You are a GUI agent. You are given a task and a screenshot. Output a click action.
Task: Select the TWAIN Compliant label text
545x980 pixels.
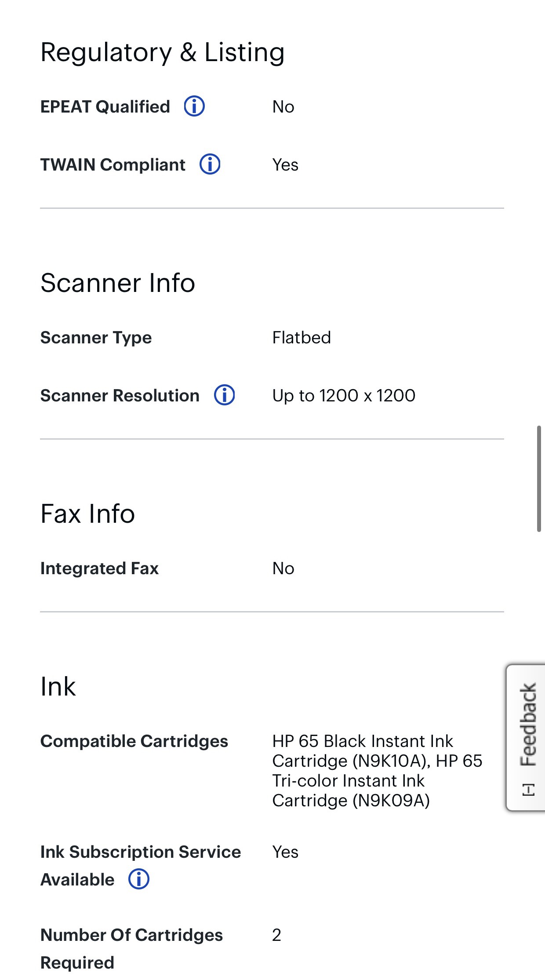point(113,165)
